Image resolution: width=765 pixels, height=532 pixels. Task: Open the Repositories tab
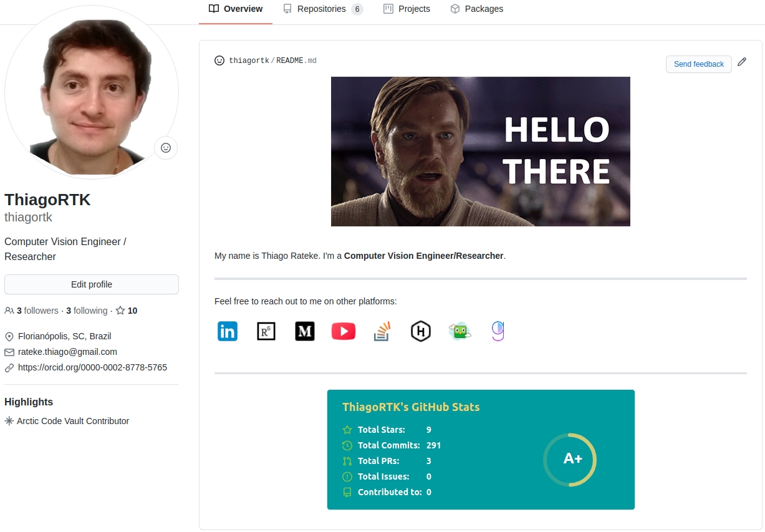coord(322,9)
